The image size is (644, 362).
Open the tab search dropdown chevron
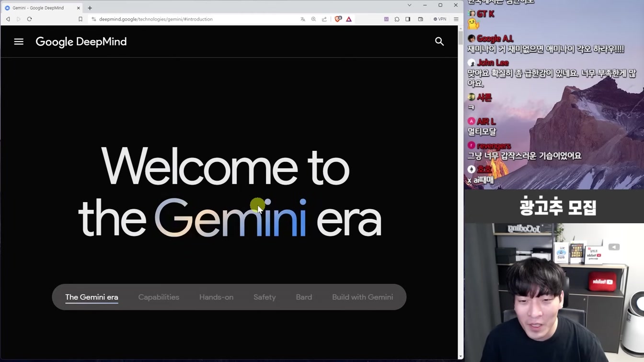[409, 5]
